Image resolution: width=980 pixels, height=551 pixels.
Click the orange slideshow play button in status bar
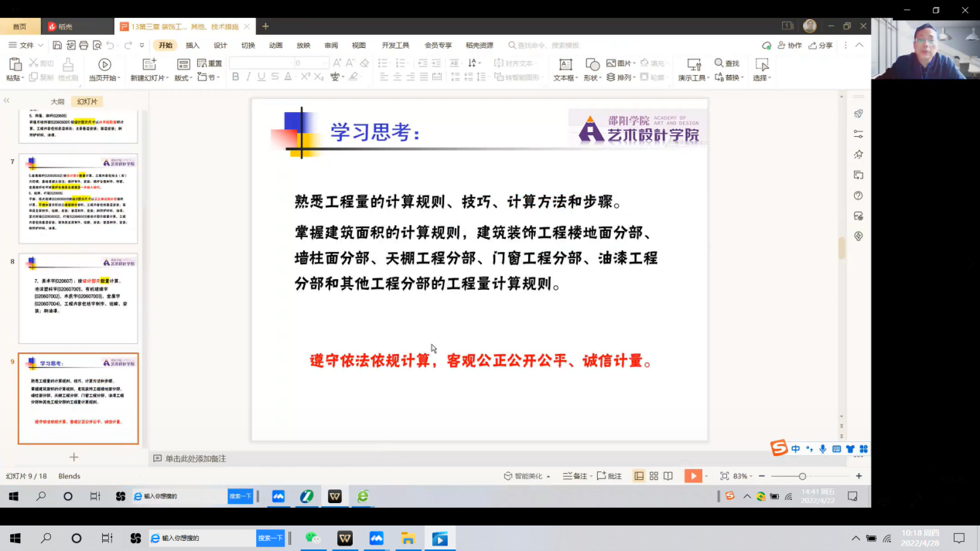tap(693, 476)
